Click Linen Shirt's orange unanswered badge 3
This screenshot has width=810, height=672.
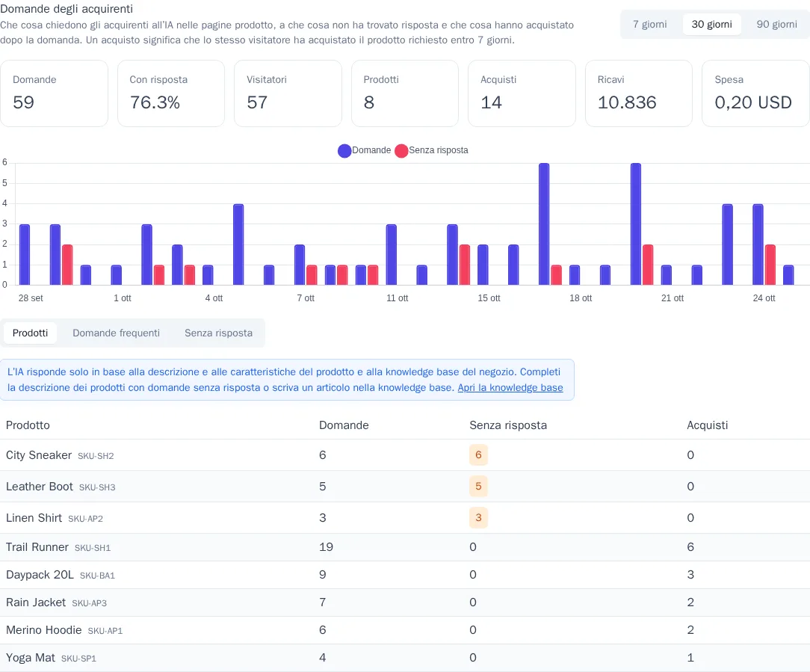pos(478,518)
